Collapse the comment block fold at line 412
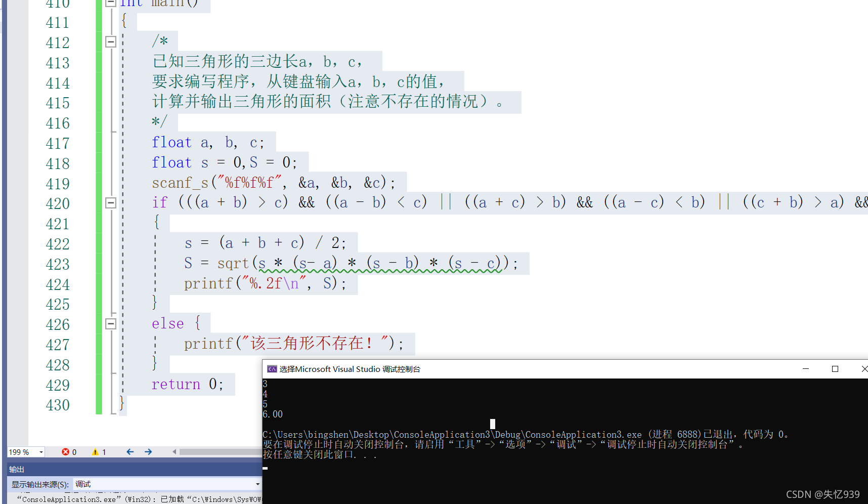The image size is (868, 504). click(111, 42)
